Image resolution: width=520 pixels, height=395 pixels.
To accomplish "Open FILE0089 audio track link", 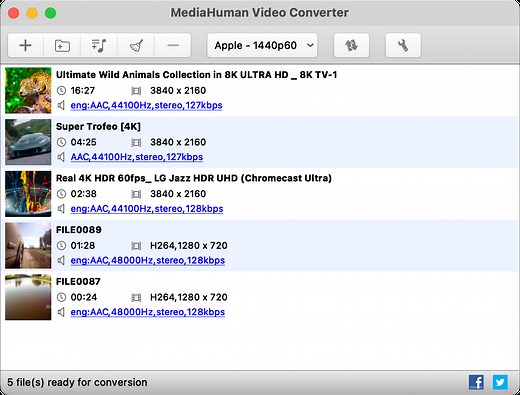I will tap(148, 260).
